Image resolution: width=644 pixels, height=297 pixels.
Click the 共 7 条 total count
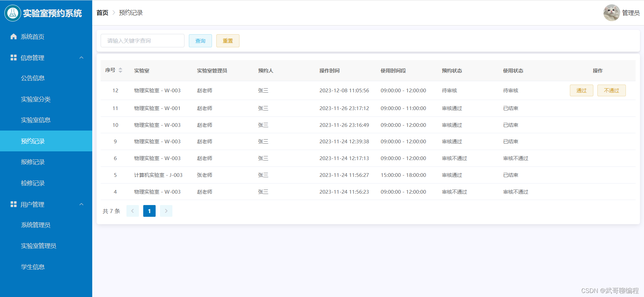tap(111, 211)
